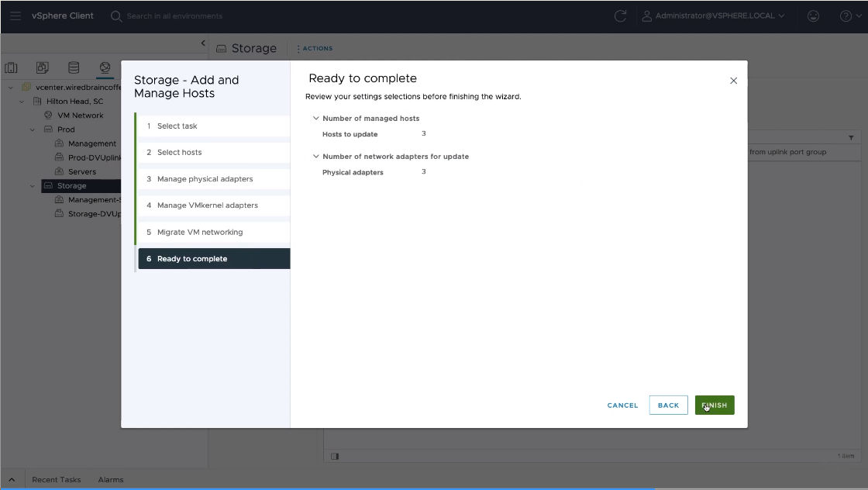Collapse Number of managed hosts section
Image resolution: width=868 pixels, height=490 pixels.
point(315,119)
